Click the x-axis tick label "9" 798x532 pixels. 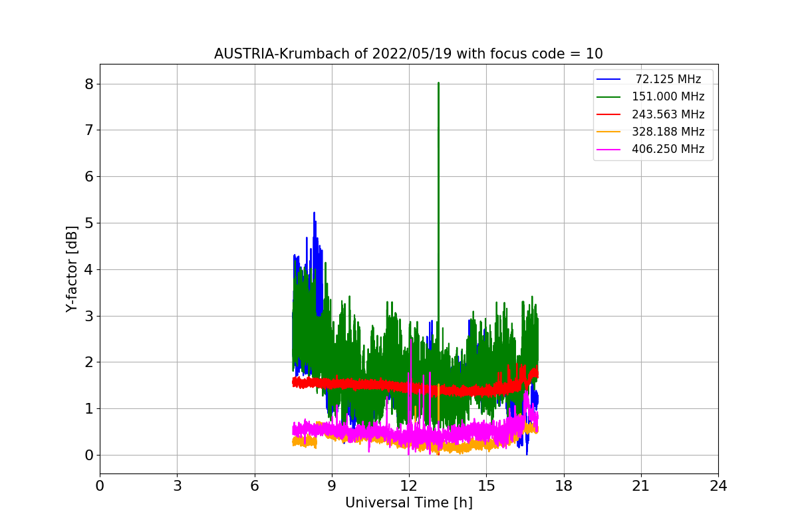(x=332, y=486)
